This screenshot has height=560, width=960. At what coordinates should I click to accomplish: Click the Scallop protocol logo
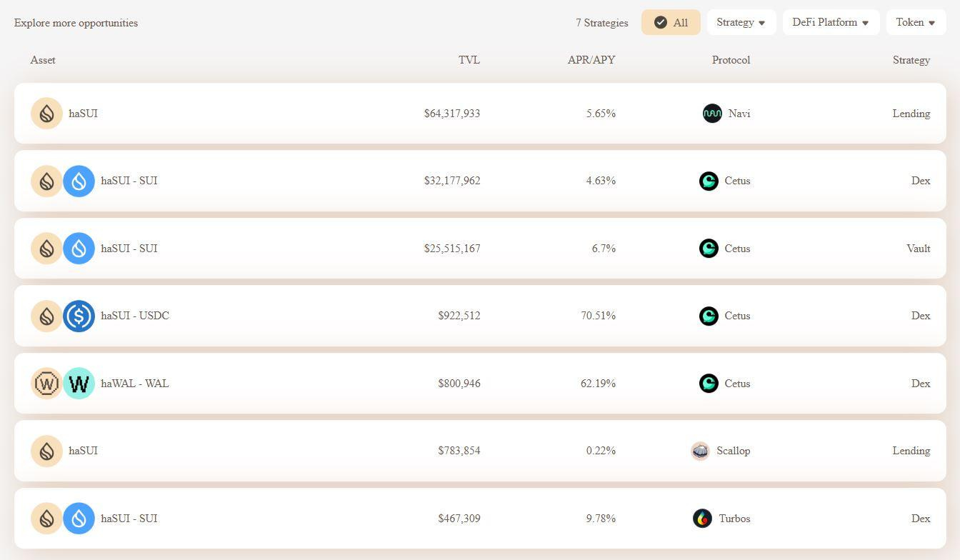tap(701, 451)
